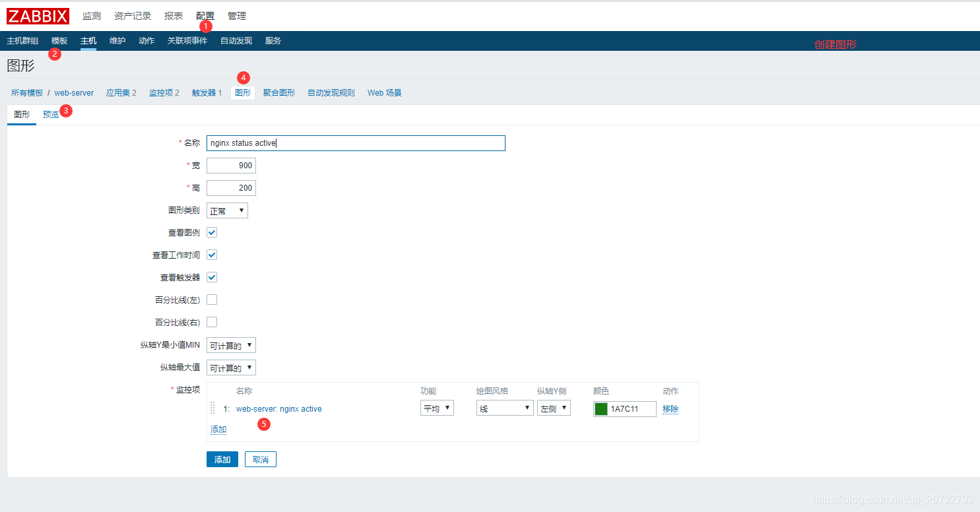Toggle 查看触发器 checkbox
Image resolution: width=980 pixels, height=512 pixels.
point(212,277)
